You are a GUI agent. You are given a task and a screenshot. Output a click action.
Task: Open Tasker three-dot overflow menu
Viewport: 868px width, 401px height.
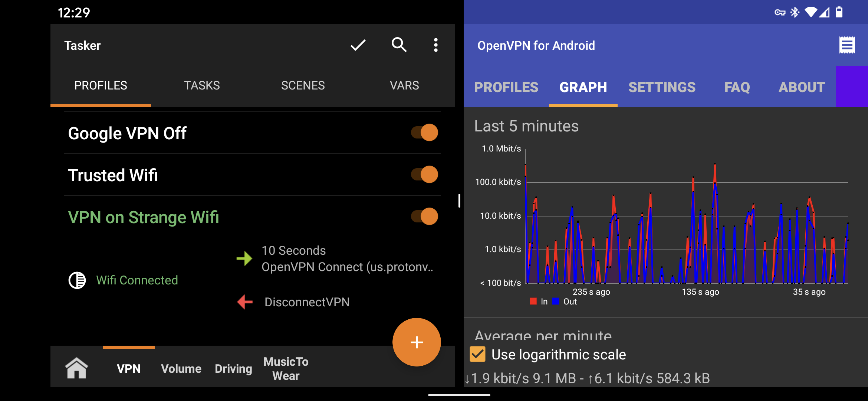coord(436,45)
